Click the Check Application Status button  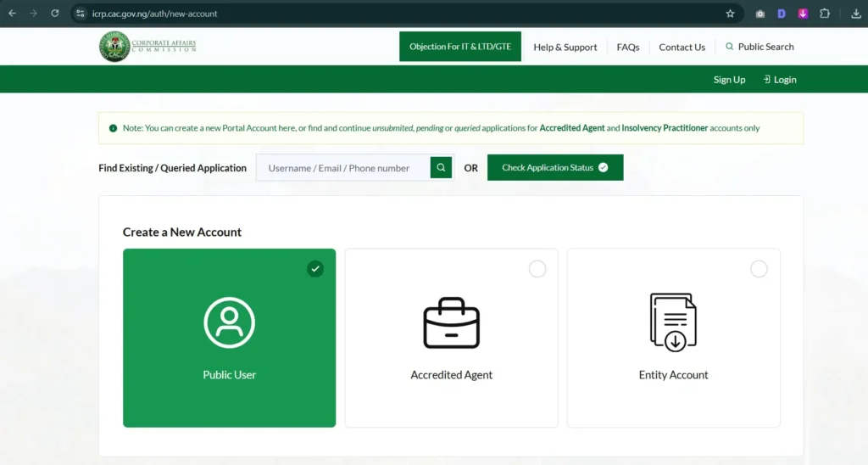click(555, 167)
